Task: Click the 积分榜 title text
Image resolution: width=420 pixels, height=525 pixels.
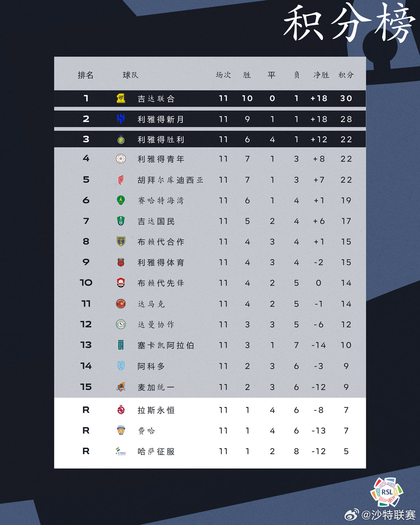Action: point(349,23)
